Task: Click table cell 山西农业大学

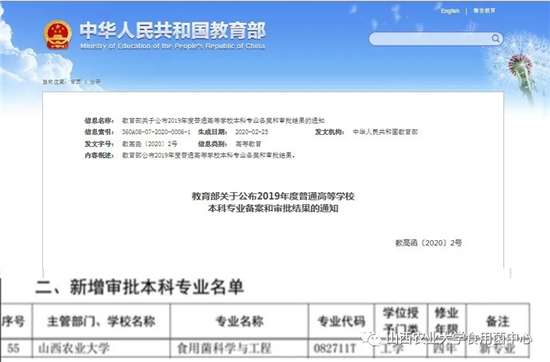Action: (x=74, y=348)
